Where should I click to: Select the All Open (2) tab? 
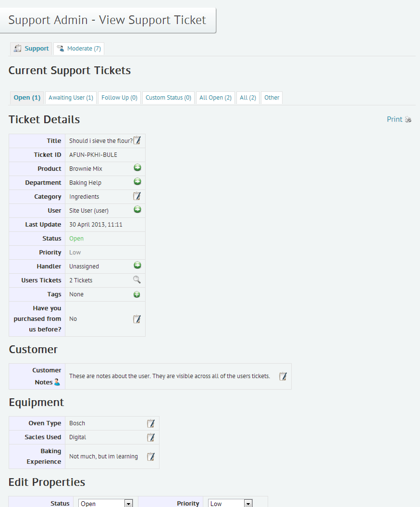tap(215, 98)
